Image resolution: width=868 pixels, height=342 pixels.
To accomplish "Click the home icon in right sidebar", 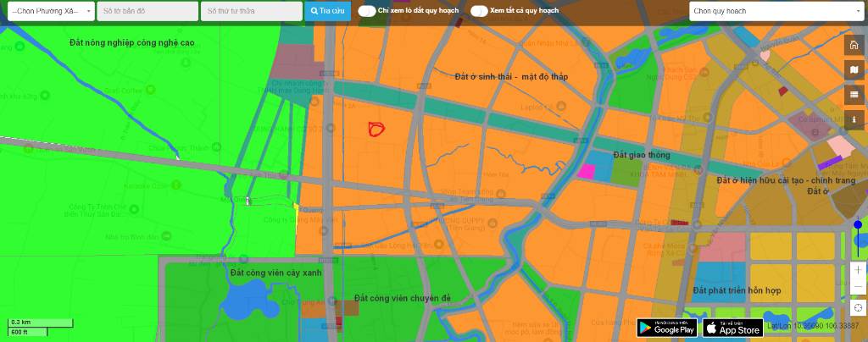I will point(854,45).
